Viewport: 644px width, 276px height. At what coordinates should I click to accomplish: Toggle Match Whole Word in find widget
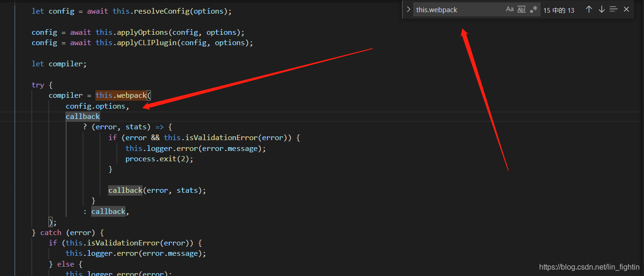point(521,9)
